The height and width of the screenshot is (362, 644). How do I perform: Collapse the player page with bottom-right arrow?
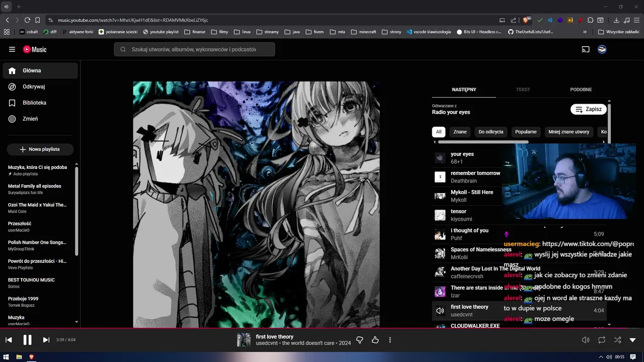[x=633, y=340]
